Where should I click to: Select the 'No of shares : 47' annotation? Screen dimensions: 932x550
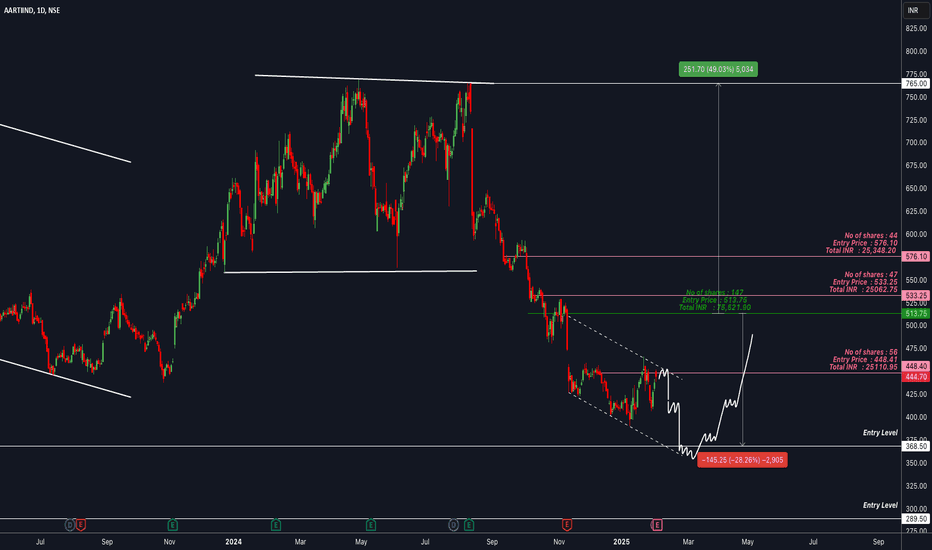[x=871, y=275]
